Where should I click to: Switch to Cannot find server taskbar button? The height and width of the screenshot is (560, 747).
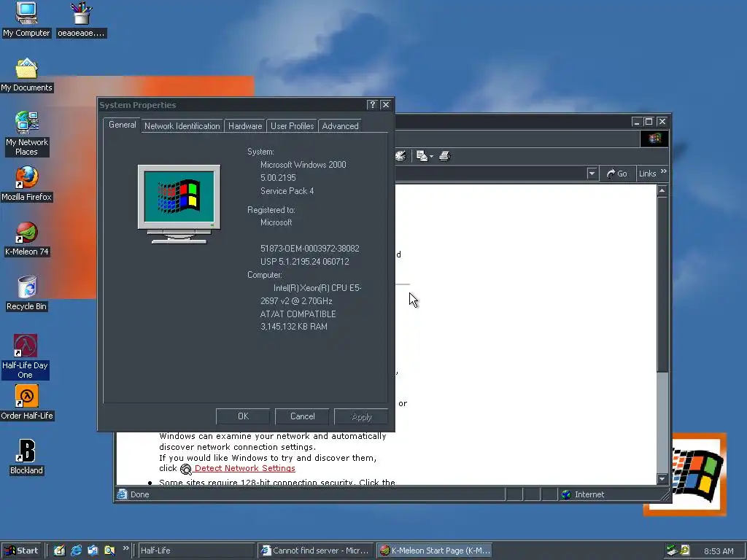[x=316, y=551]
